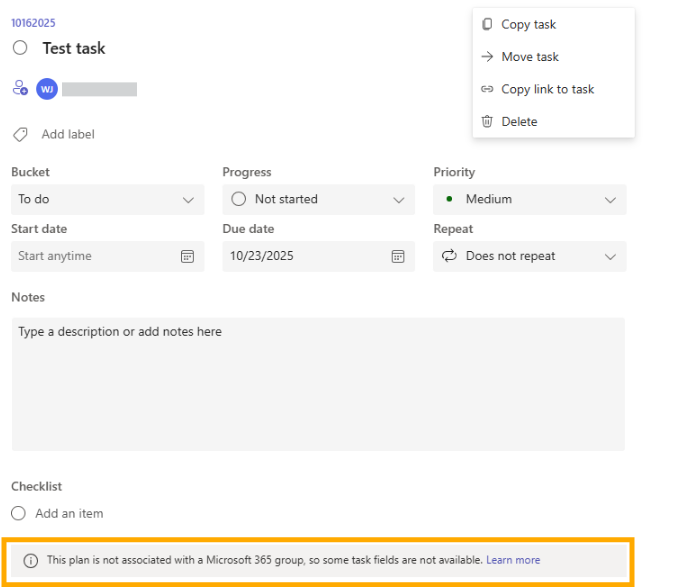The height and width of the screenshot is (587, 676).
Task: Click the Add an item checklist circle
Action: tap(19, 513)
